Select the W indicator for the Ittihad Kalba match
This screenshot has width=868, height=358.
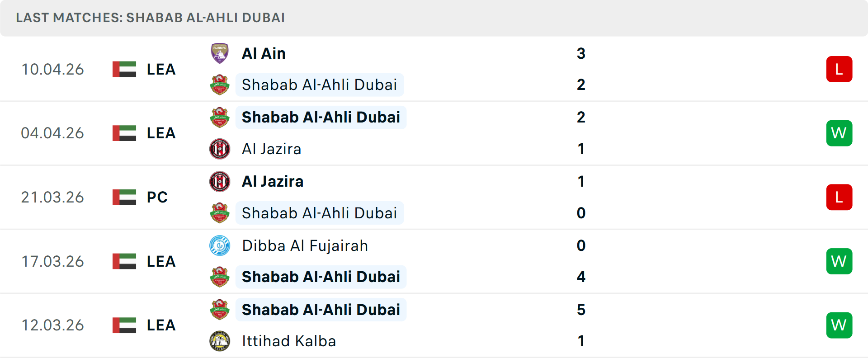[x=839, y=325]
